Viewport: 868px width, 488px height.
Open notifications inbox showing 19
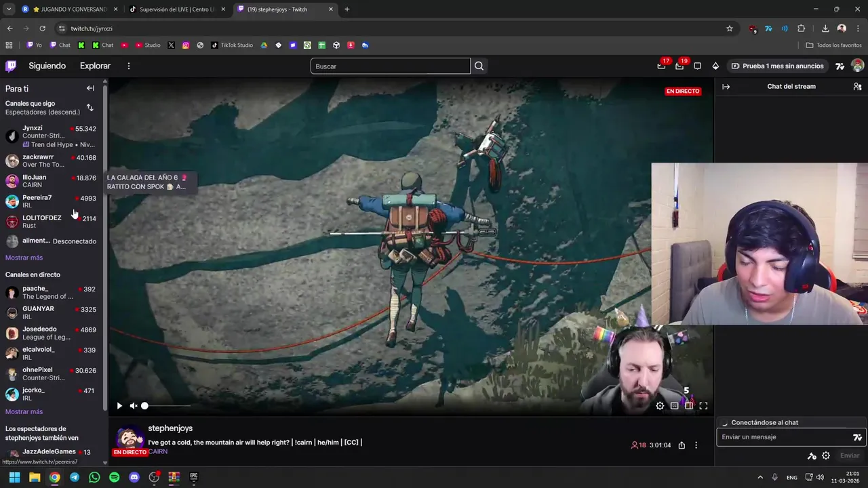679,66
